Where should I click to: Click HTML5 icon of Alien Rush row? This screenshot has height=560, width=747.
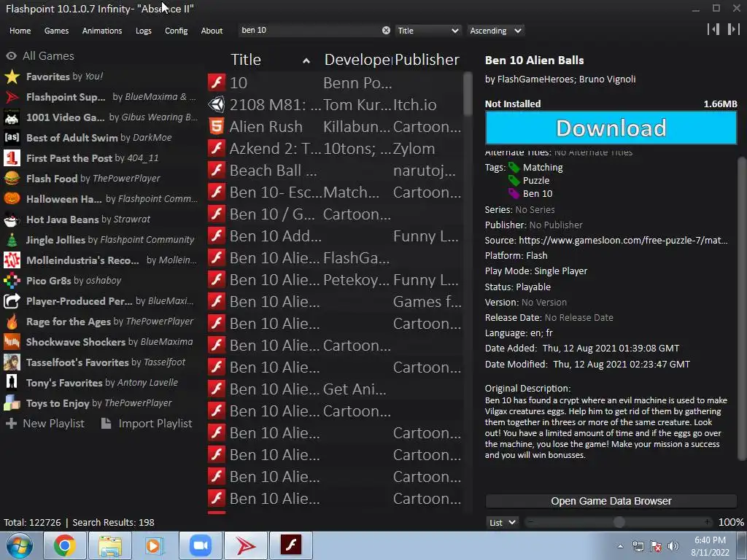(216, 126)
